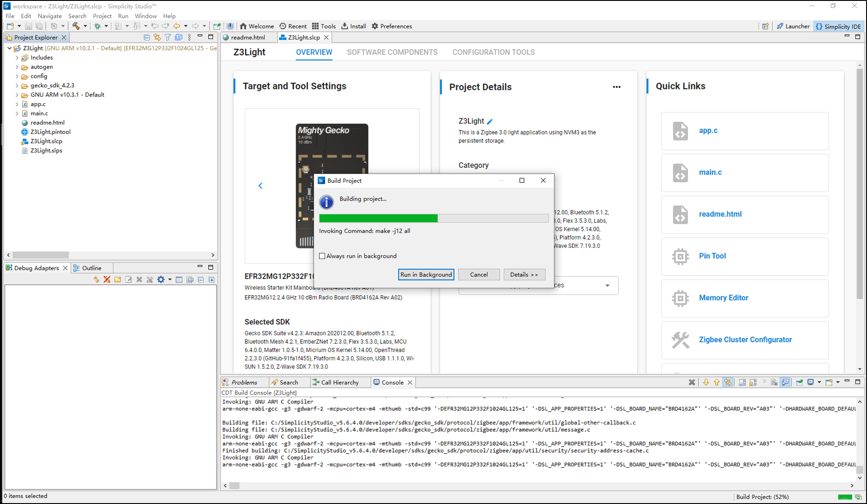This screenshot has height=504, width=867.
Task: Select the SOFTWARE COMPONENTS tab
Action: [x=392, y=52]
